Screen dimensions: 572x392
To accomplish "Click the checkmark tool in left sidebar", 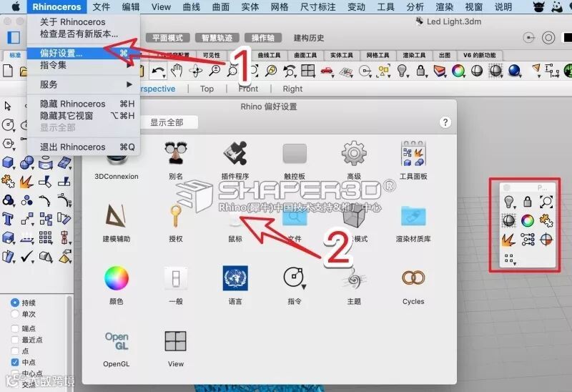I will pos(26,257).
